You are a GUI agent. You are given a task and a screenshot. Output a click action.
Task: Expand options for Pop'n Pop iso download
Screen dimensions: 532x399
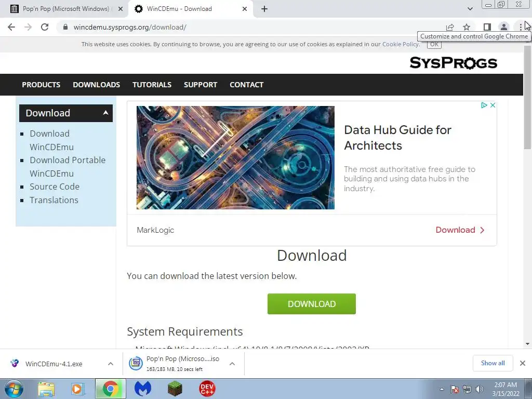point(232,364)
